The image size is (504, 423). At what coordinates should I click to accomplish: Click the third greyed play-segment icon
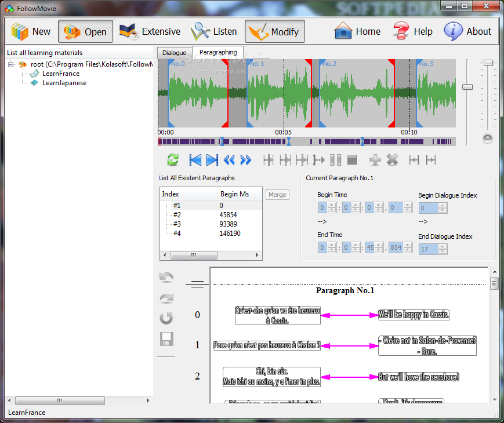tap(302, 160)
